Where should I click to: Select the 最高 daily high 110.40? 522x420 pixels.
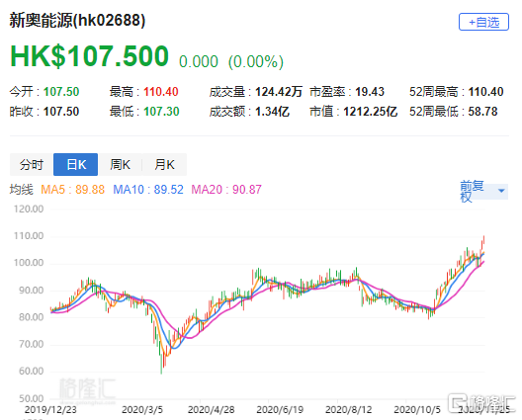pyautogui.click(x=161, y=92)
